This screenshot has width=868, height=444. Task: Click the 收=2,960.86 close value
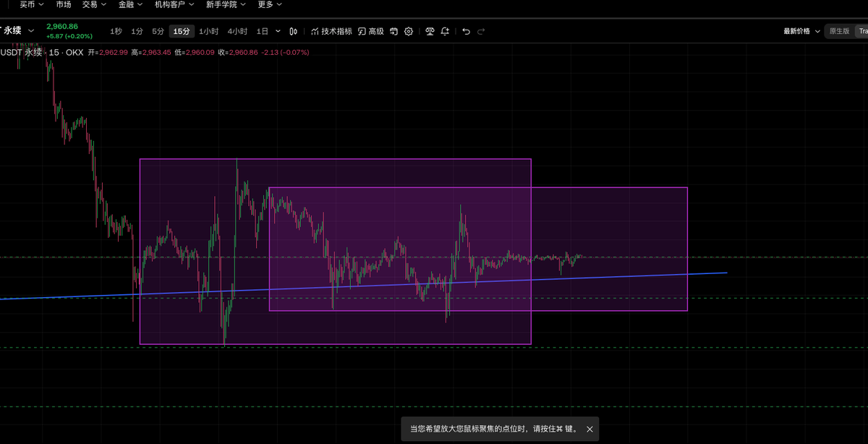(238, 52)
